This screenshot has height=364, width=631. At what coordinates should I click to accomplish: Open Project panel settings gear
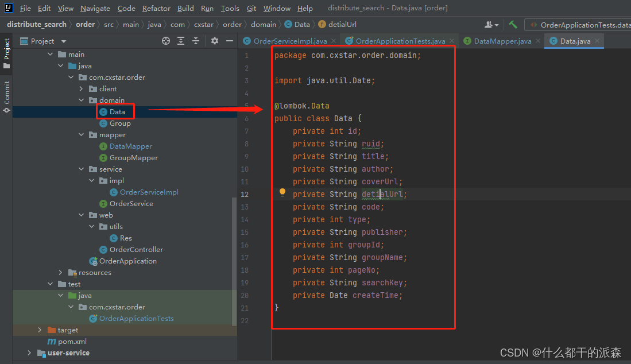[x=215, y=41]
